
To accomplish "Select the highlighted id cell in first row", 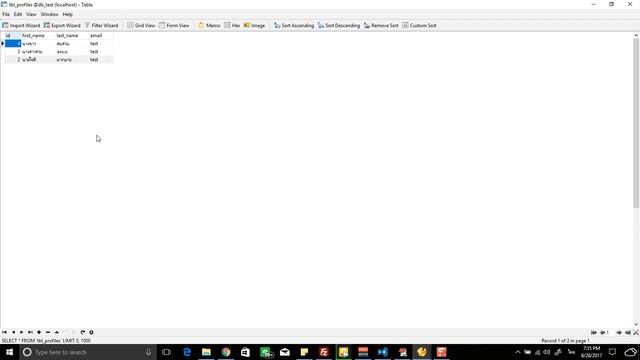I will (x=13, y=43).
